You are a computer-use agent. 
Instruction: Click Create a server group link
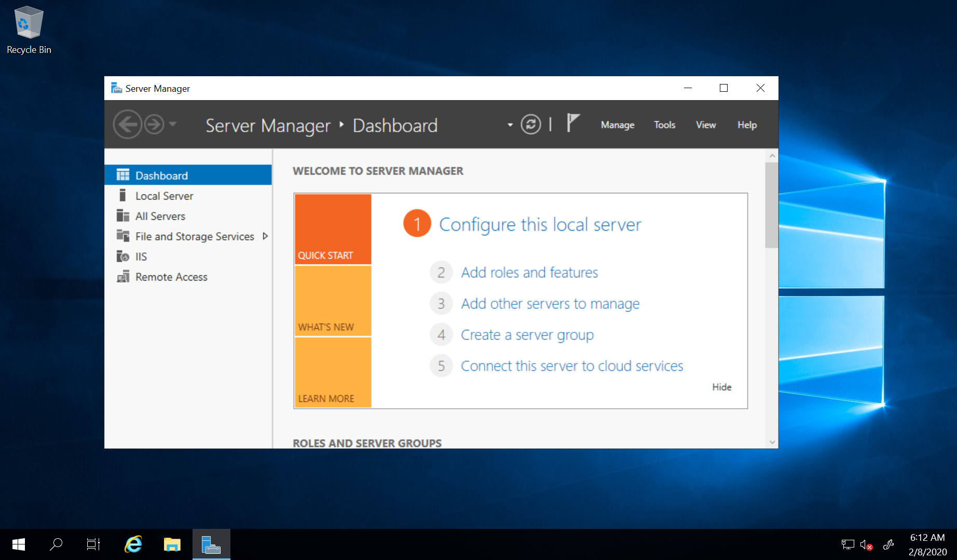(x=527, y=335)
